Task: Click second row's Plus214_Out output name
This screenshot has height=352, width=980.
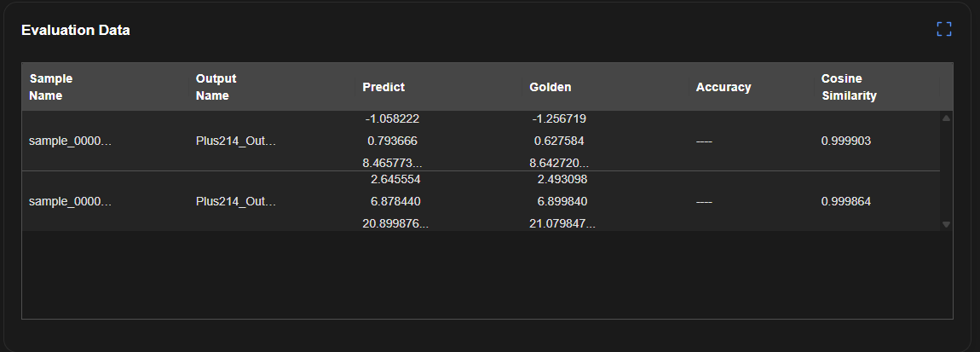Action: click(x=236, y=202)
